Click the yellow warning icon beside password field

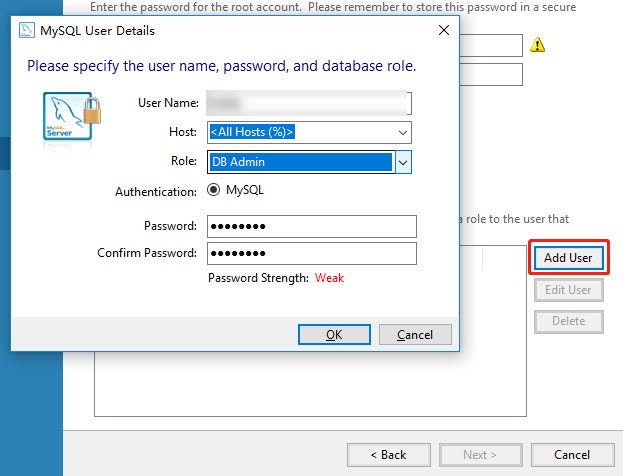tap(537, 45)
